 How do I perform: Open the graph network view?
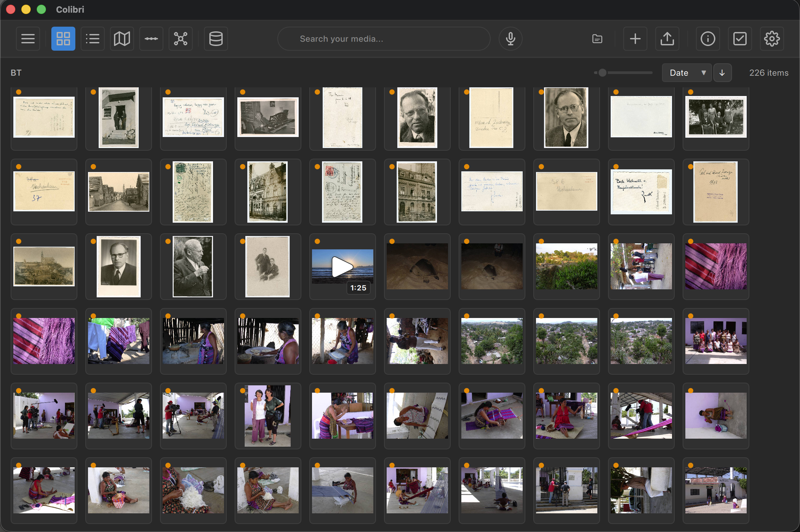click(x=180, y=39)
